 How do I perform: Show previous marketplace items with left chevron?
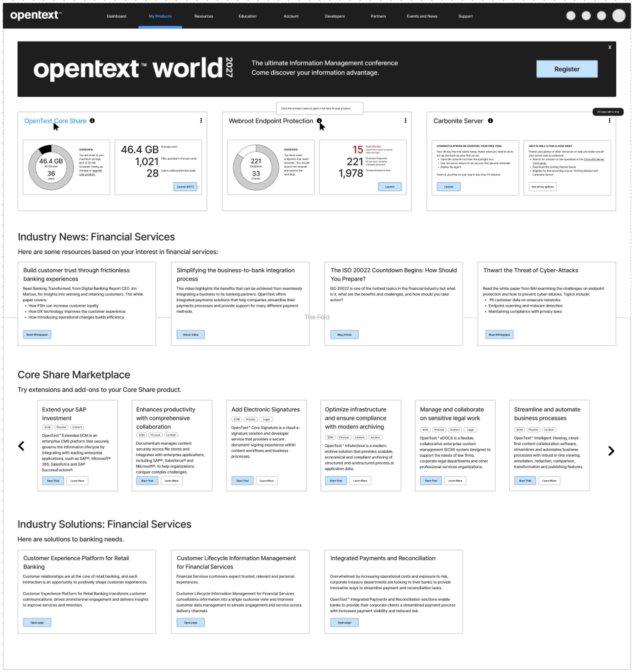point(21,446)
